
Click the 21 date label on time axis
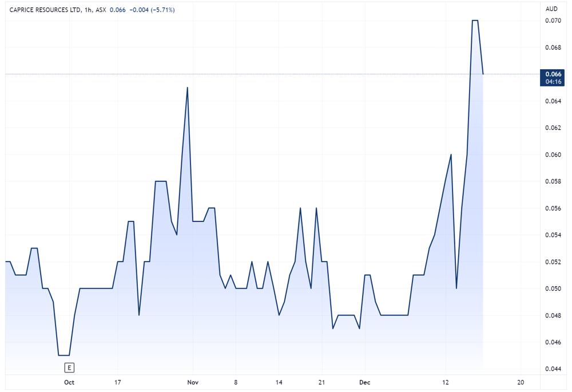point(321,382)
